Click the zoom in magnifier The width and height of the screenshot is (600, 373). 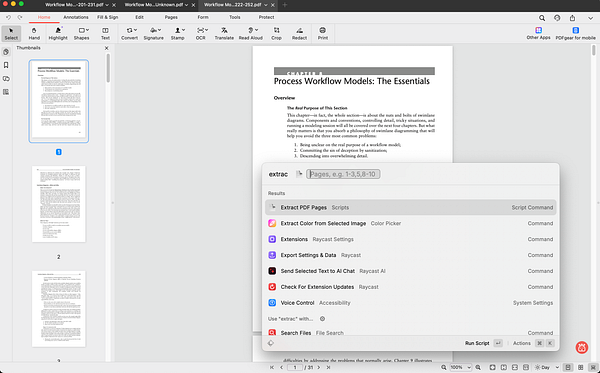pyautogui.click(x=478, y=367)
